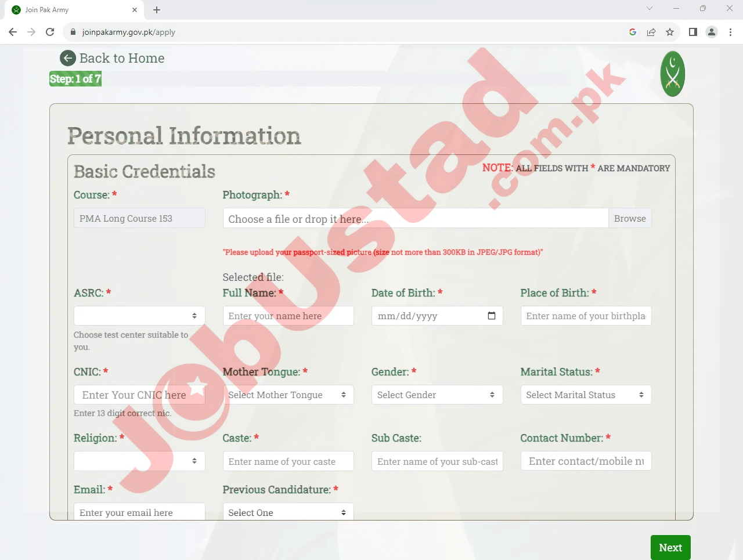The width and height of the screenshot is (743, 560).
Task: Click the Full Name input field
Action: pos(288,316)
